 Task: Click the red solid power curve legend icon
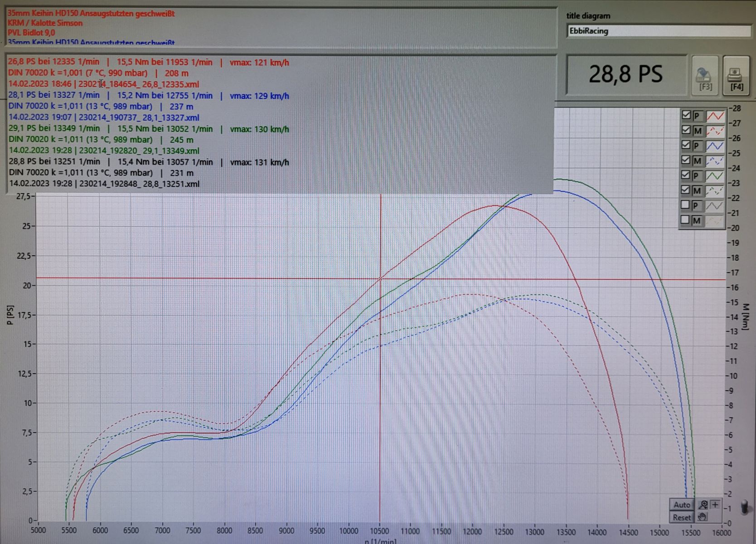point(715,116)
